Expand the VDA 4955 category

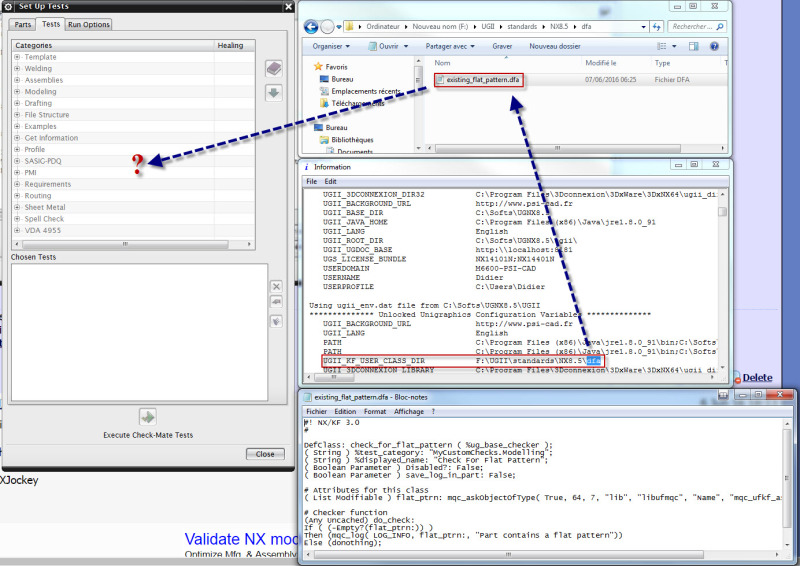pos(17,230)
